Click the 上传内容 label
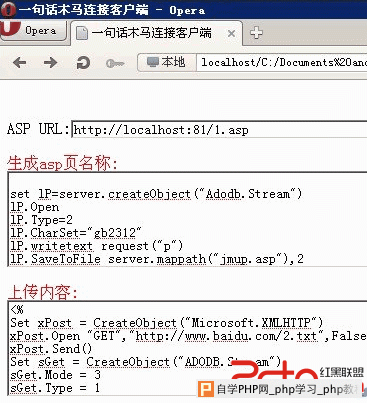 42,292
